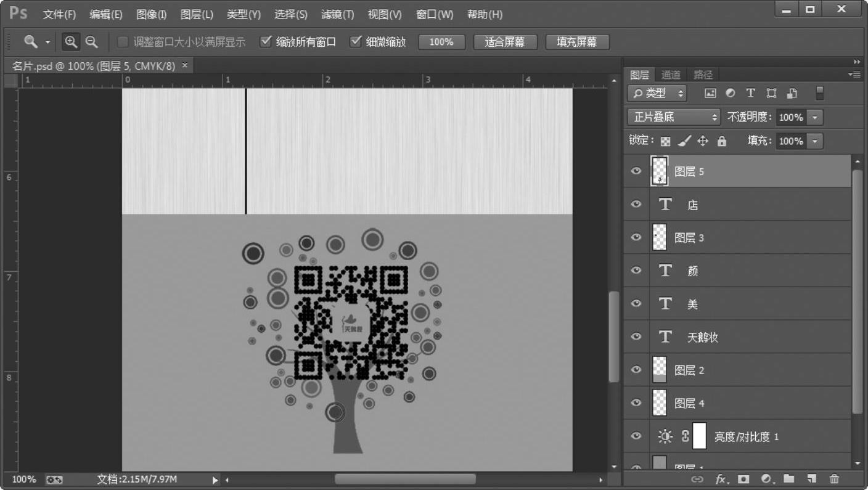This screenshot has height=490, width=868.
Task: Hide text layer 天鹅妆
Action: [x=636, y=337]
